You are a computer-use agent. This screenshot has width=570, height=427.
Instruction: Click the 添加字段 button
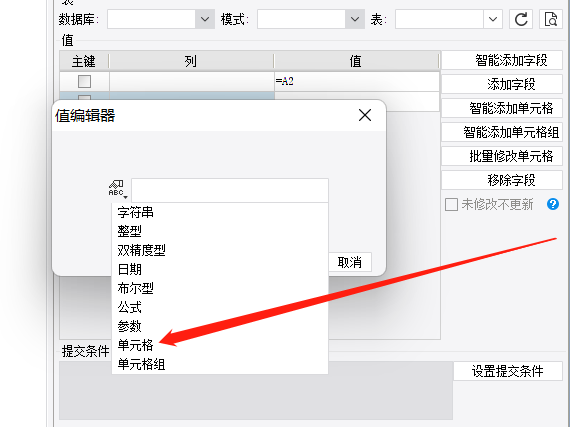502,84
